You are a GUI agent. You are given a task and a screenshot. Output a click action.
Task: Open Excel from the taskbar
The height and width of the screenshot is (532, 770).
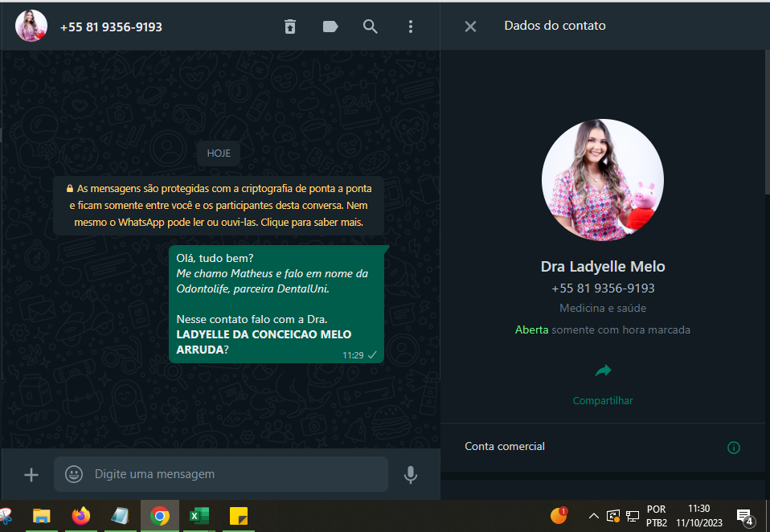pos(199,516)
